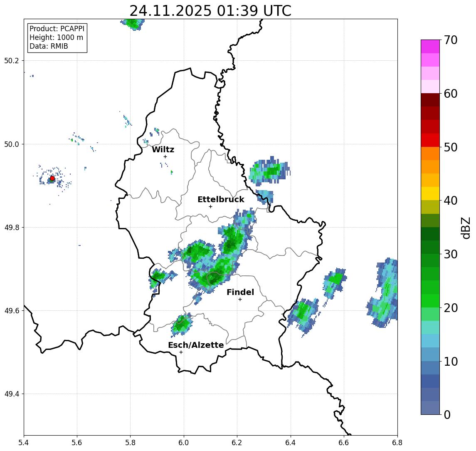Image resolution: width=476 pixels, height=451 pixels.
Task: Click the Product: PCAPPI legend line
Action: click(57, 29)
